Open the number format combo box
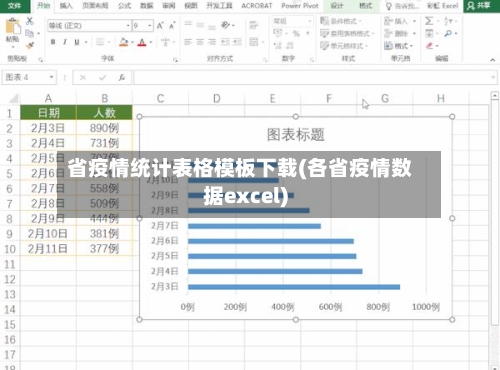The width and height of the screenshot is (500, 370). [x=293, y=21]
